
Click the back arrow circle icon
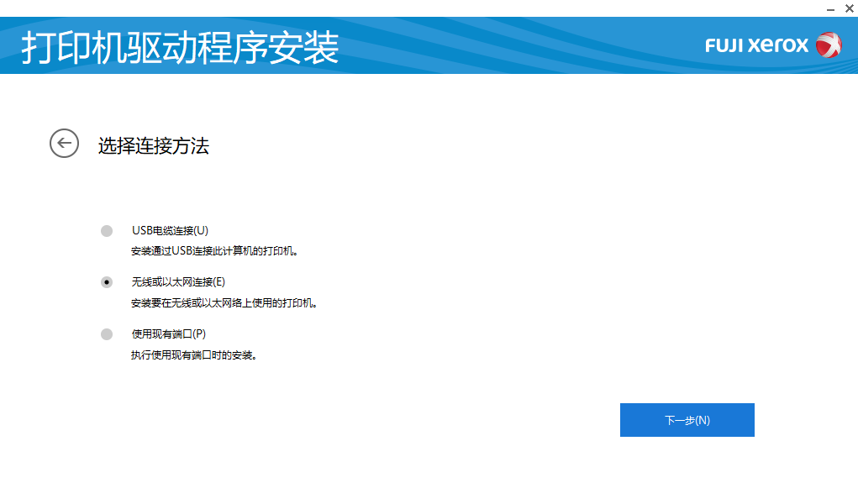[x=64, y=144]
